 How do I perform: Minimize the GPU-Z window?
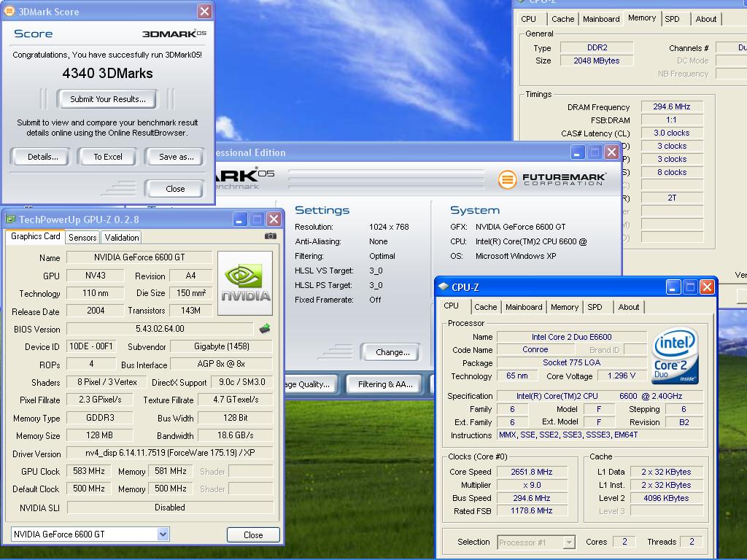click(239, 219)
